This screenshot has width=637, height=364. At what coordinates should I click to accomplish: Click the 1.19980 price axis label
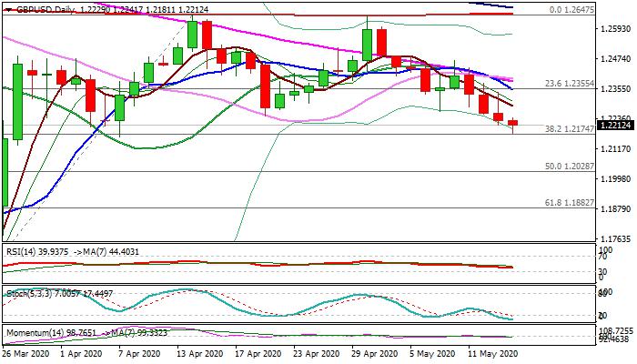pos(616,179)
